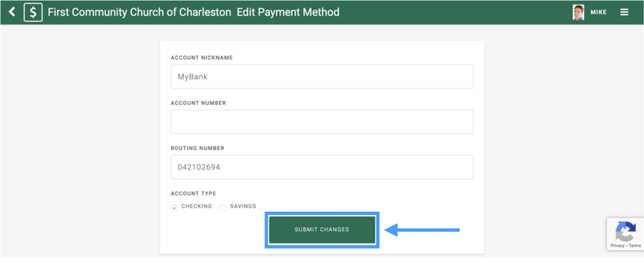Click the Routing Number field
This screenshot has width=644, height=258.
coord(322,167)
